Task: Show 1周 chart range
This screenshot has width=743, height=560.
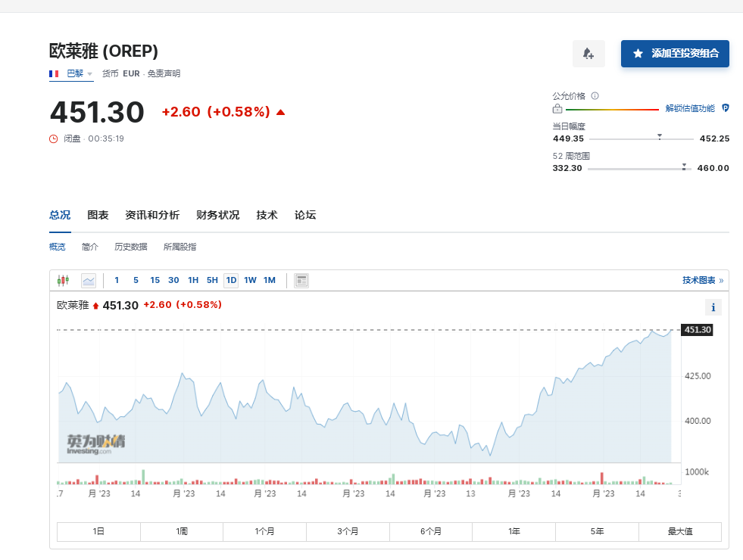Action: click(182, 531)
